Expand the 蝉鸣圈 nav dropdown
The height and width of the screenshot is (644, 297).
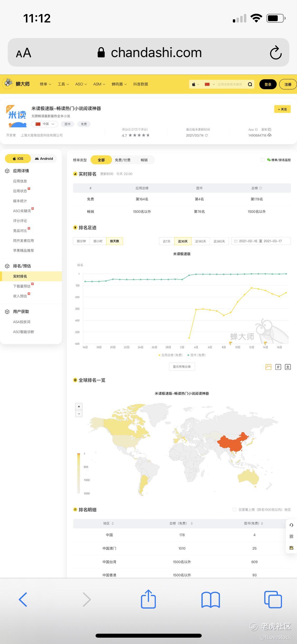[119, 84]
